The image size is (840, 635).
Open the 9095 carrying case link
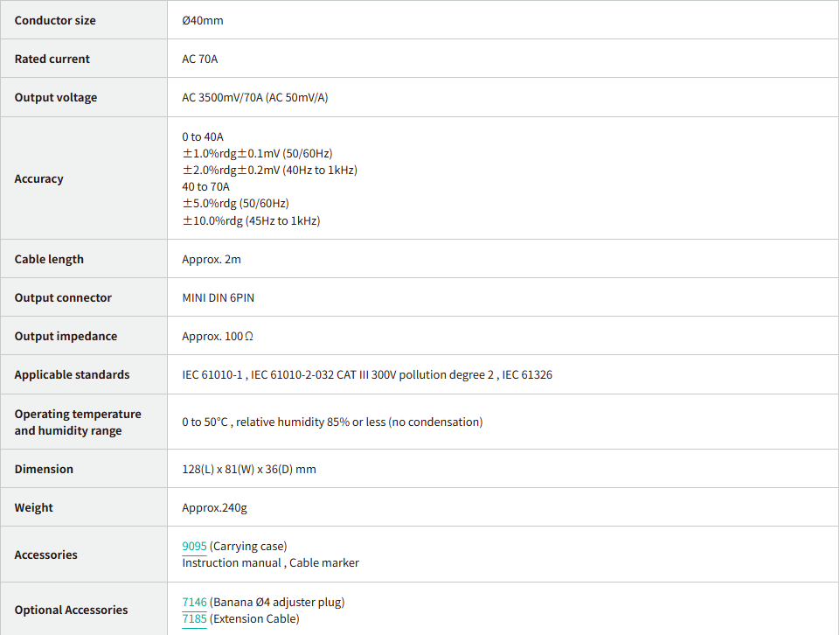coord(194,547)
